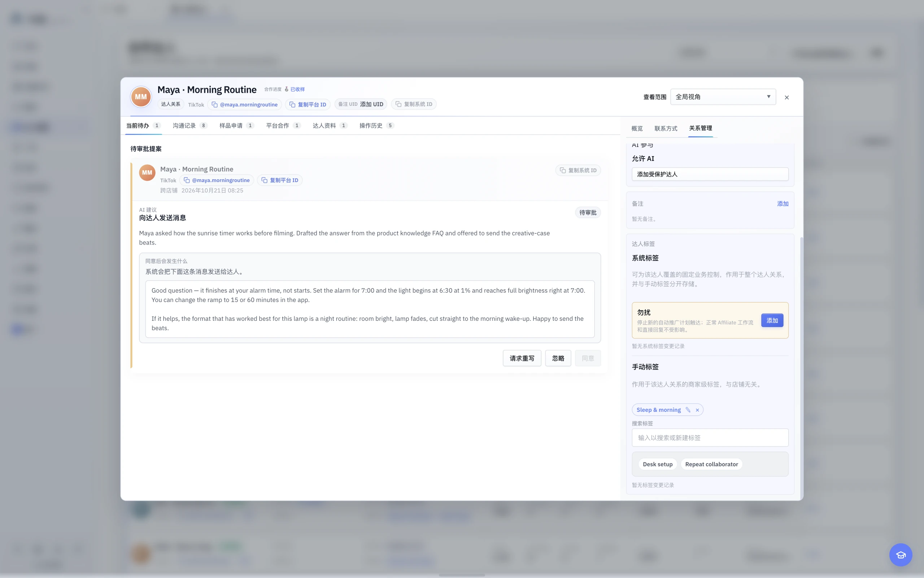This screenshot has height=578, width=924.
Task: Select the 关系管理 panel tab
Action: pos(700,128)
